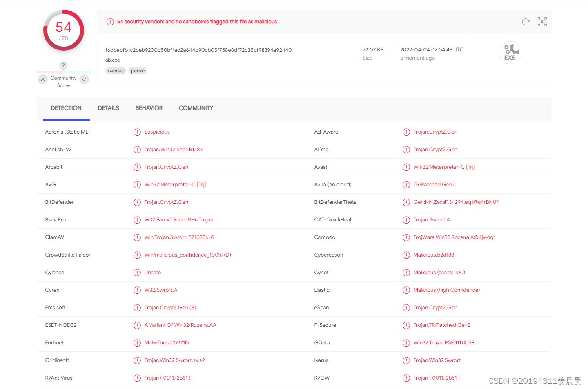Click MalwThreat!0971IV Fortinet result
Screen dimensions: 588x389
[167, 343]
